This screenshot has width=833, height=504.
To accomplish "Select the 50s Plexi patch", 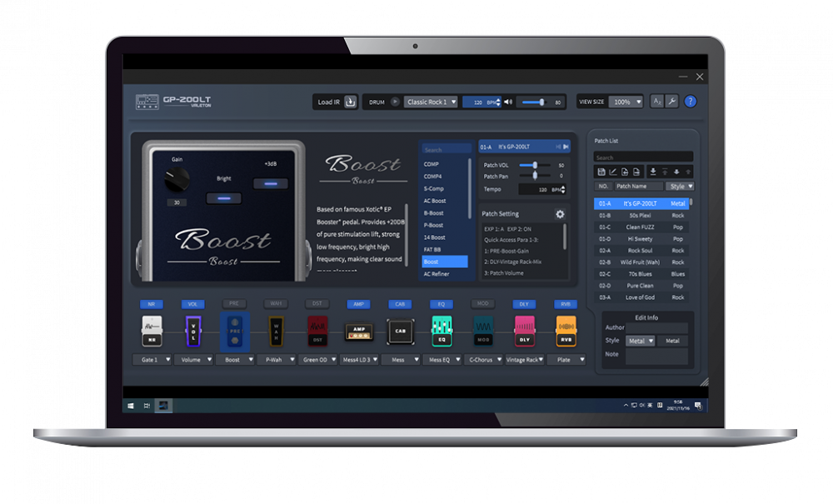I will 641,216.
